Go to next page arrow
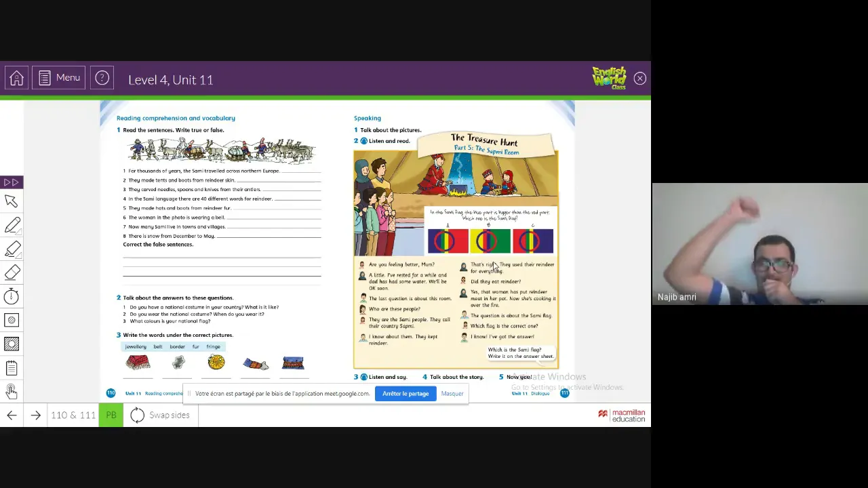This screenshot has width=868, height=488. pos(36,415)
